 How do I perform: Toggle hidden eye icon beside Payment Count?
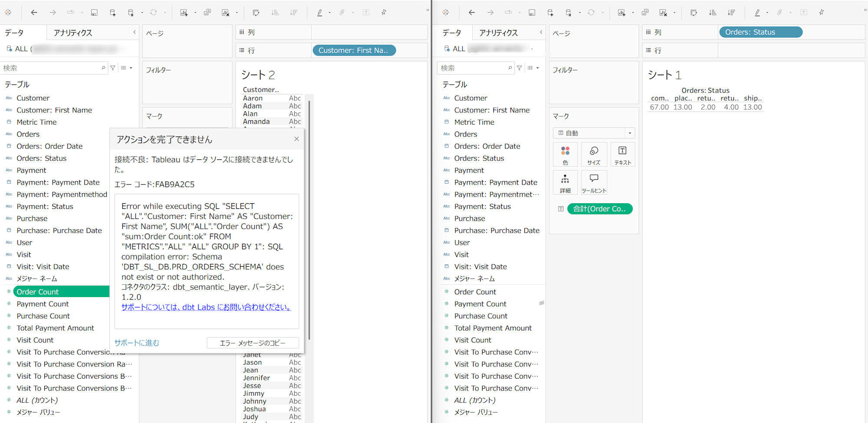[x=542, y=303]
